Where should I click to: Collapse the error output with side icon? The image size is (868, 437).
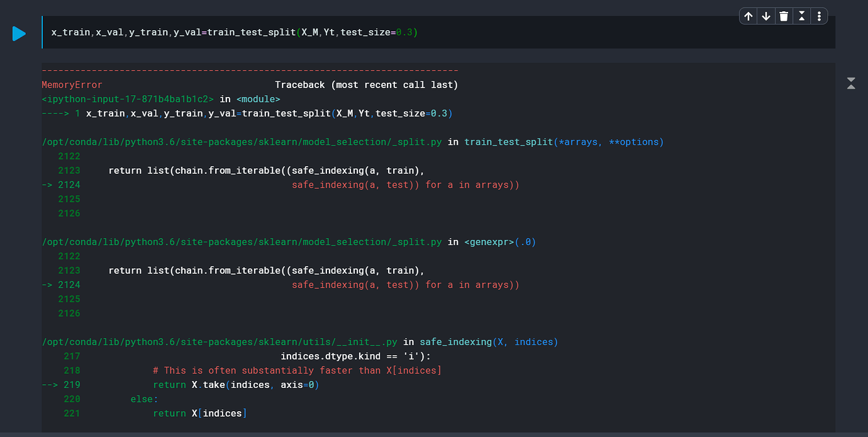851,83
